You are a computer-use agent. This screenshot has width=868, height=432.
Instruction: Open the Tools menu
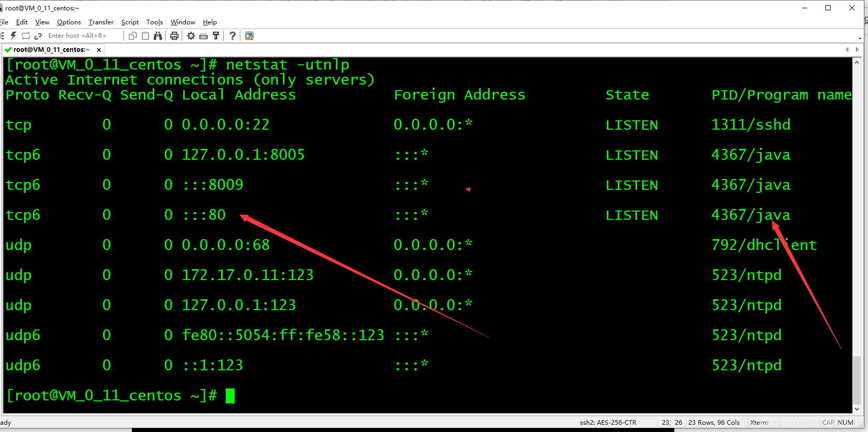point(155,22)
